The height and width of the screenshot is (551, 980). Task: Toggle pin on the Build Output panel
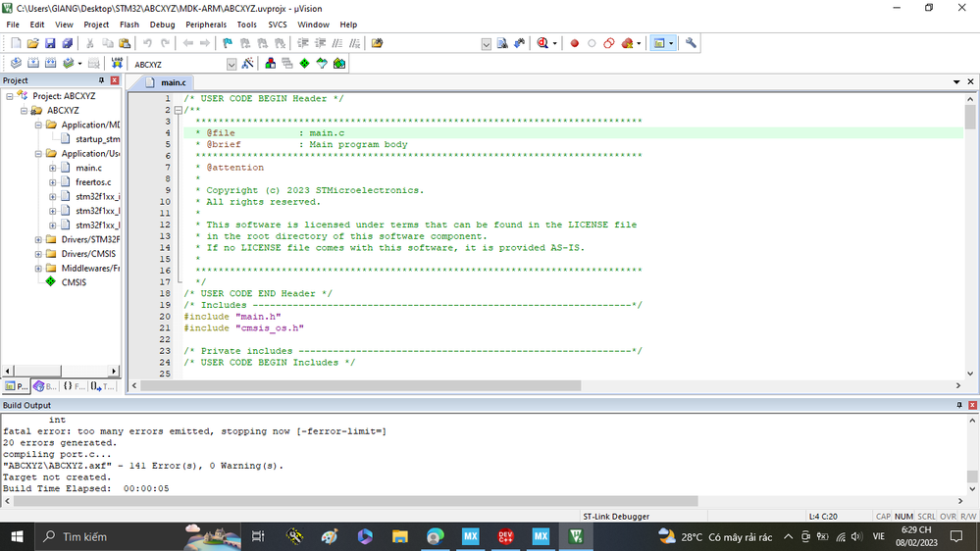point(959,406)
